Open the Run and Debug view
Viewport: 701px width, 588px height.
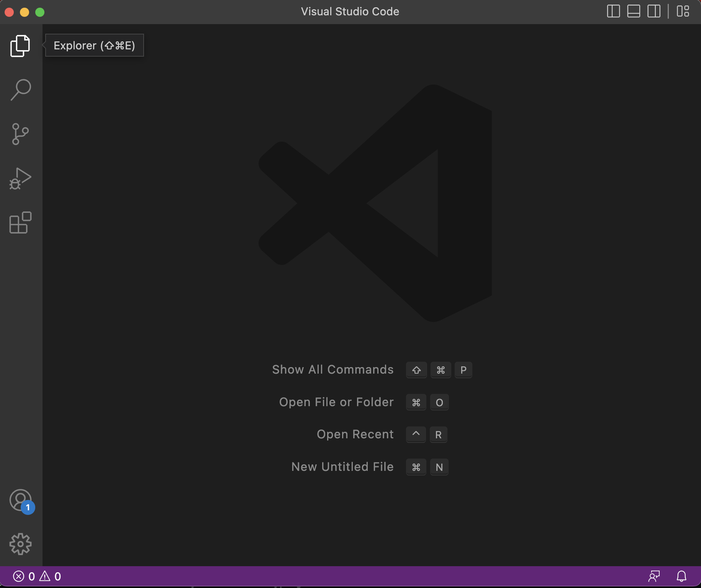tap(20, 178)
